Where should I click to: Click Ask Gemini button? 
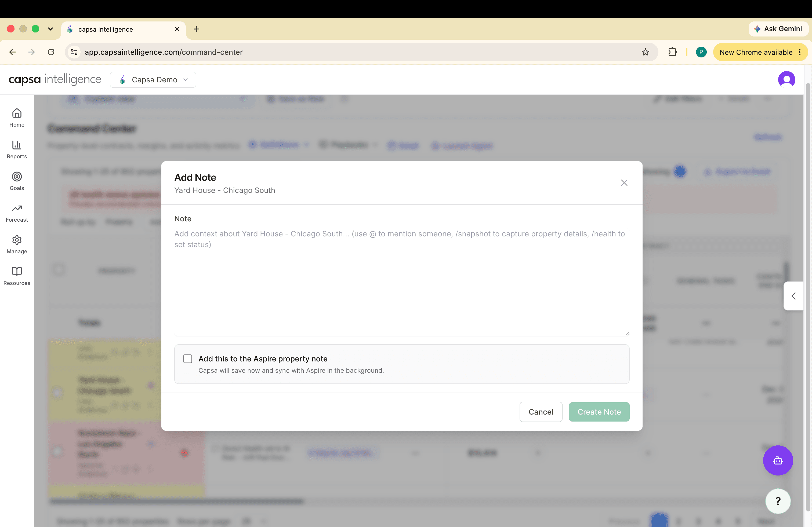778,29
